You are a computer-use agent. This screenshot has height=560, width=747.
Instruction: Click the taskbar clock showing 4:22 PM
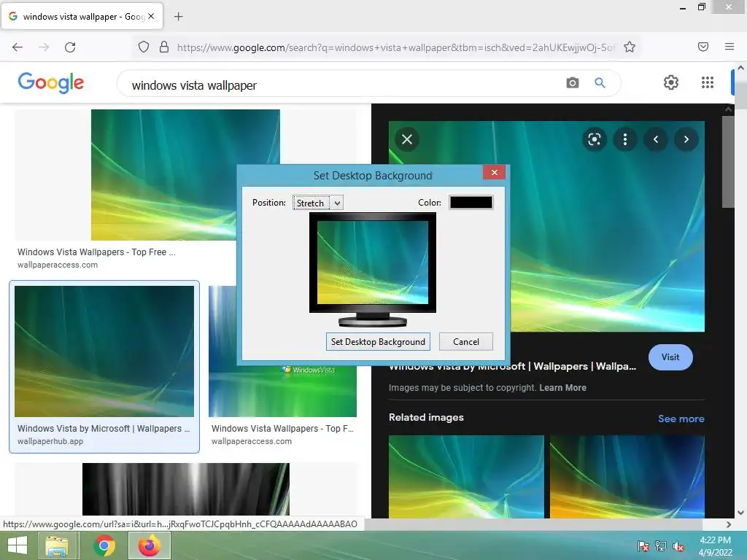(715, 546)
